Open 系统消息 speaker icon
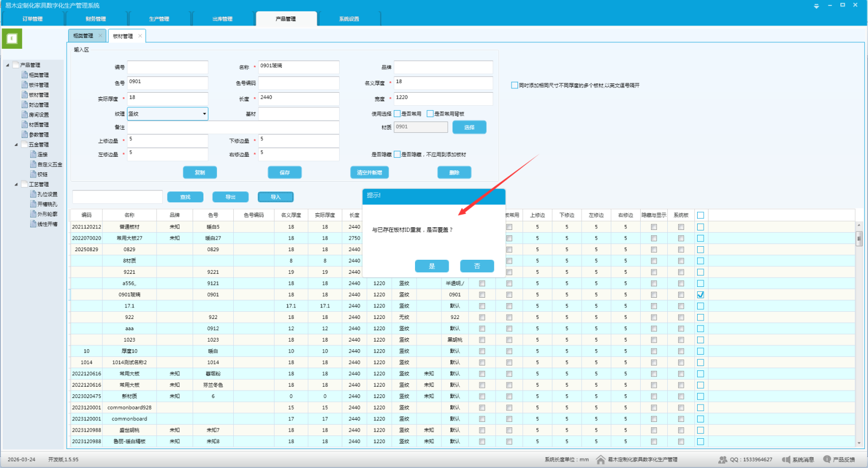Screen dimensions: 868x468 [x=786, y=459]
